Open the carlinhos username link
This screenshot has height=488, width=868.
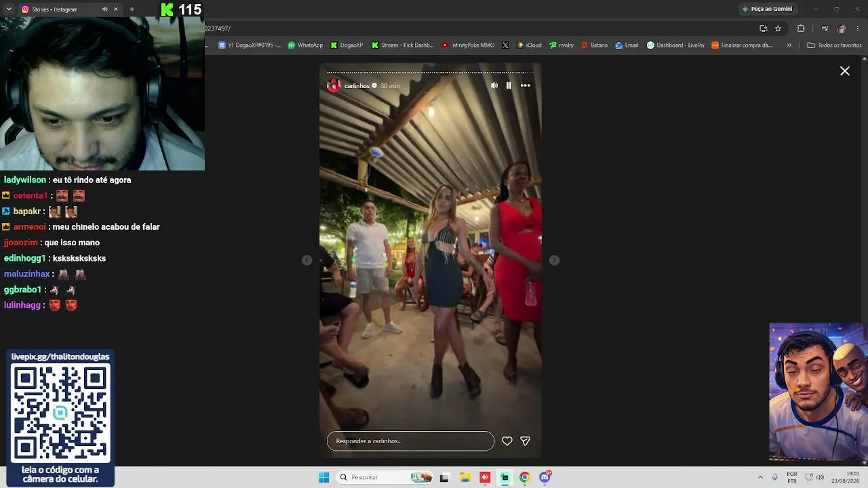coord(357,86)
